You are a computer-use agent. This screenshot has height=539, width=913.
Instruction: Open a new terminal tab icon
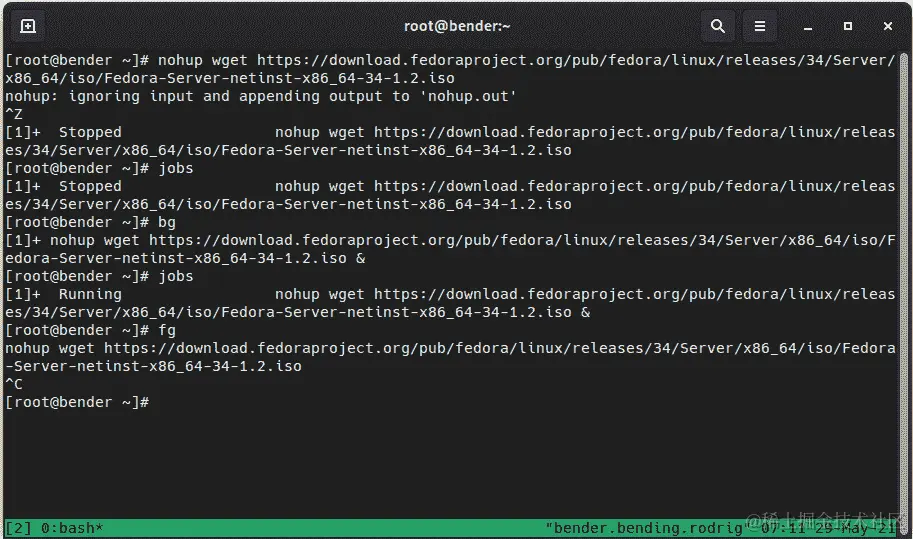[x=28, y=26]
